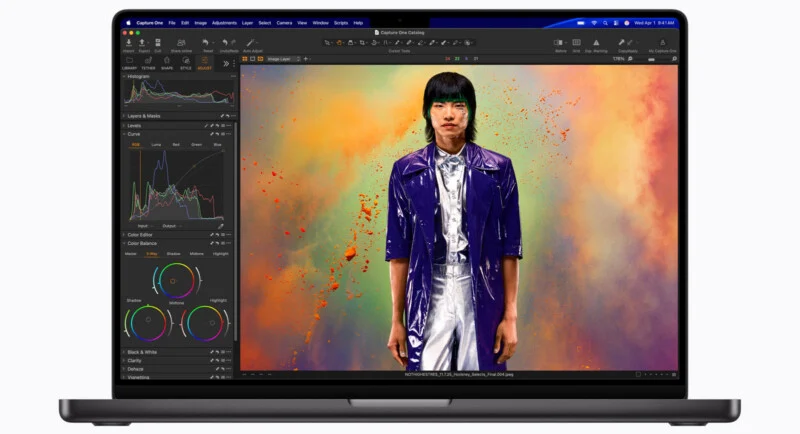This screenshot has height=434, width=800.
Task: Select the Green curve tab
Action: coord(196,145)
